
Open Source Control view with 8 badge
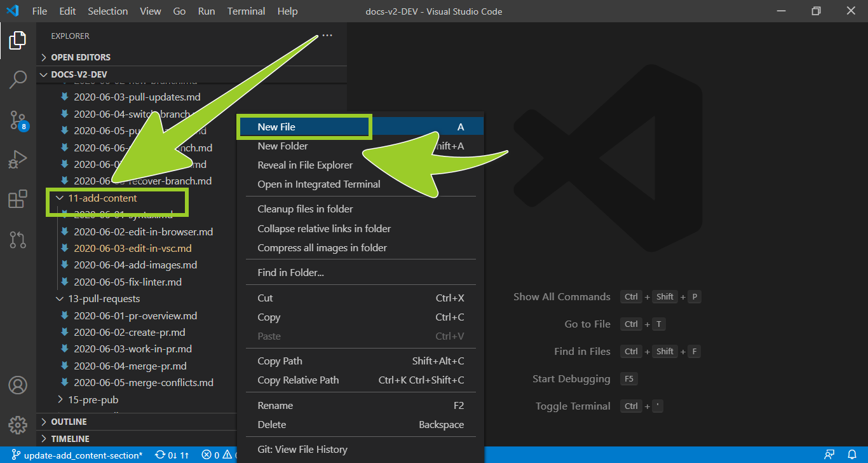(18, 120)
